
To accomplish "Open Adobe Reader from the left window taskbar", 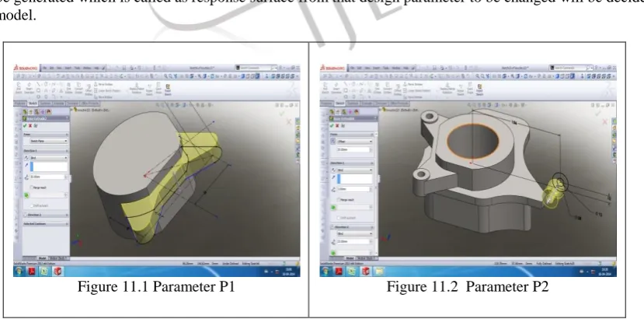I will tap(32, 271).
